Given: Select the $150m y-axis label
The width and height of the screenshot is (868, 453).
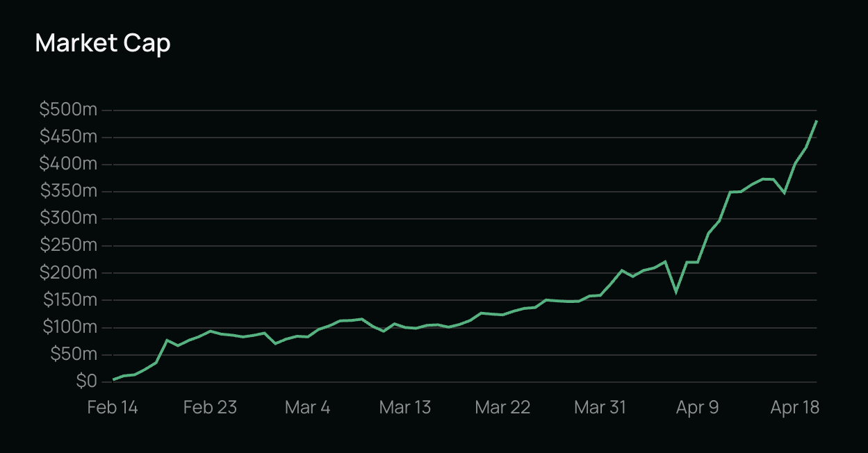Looking at the screenshot, I should click(69, 300).
